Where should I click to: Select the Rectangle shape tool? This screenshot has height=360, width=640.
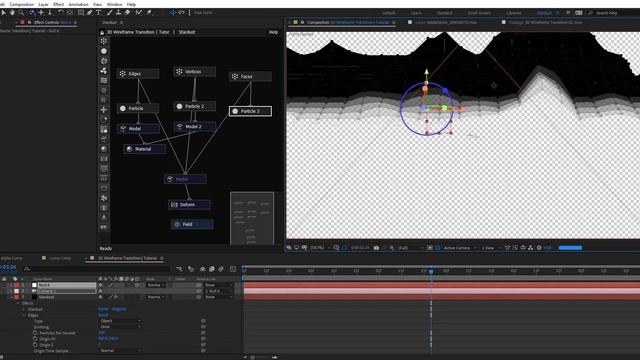click(81, 13)
